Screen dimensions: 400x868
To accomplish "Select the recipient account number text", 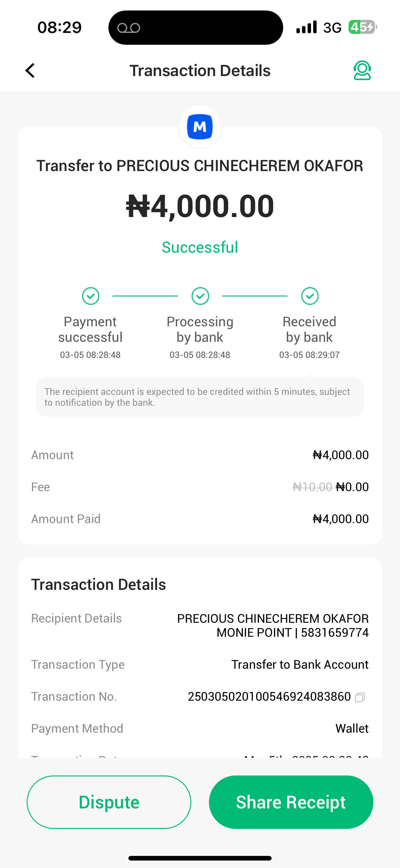I will pyautogui.click(x=335, y=633).
